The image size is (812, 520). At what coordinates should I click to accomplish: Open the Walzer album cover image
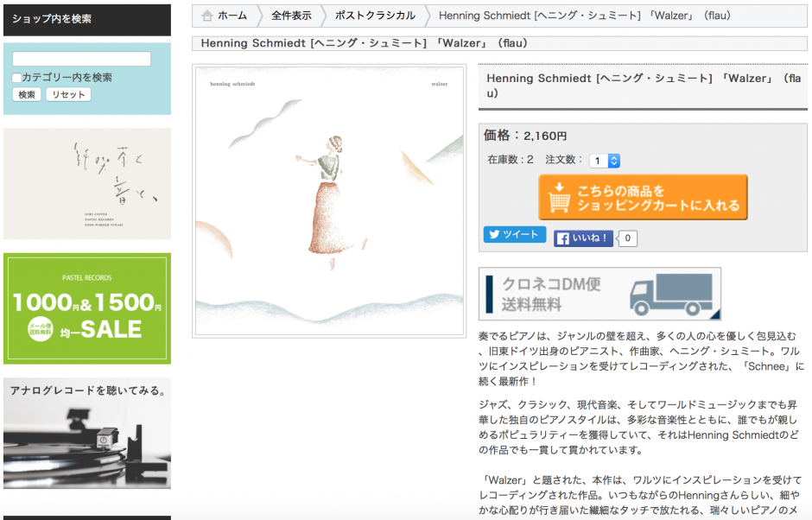point(329,201)
